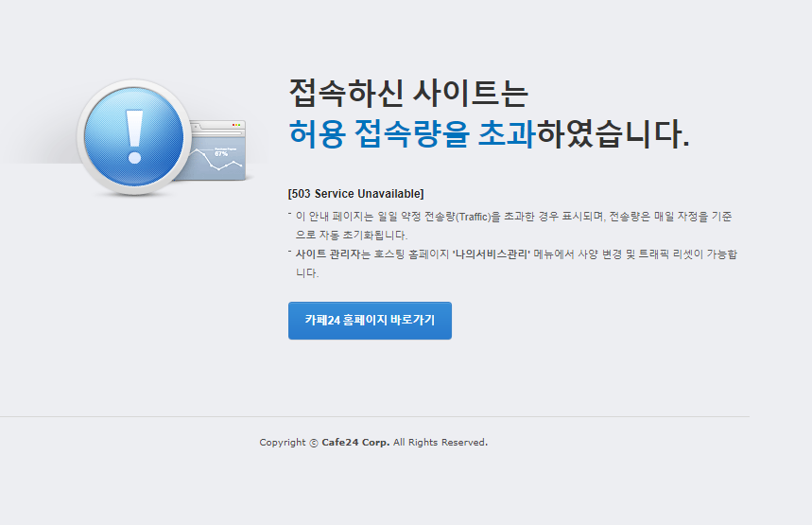Image resolution: width=812 pixels, height=525 pixels.
Task: Select the [503 Service Unavailable] text
Action: pyautogui.click(x=355, y=194)
